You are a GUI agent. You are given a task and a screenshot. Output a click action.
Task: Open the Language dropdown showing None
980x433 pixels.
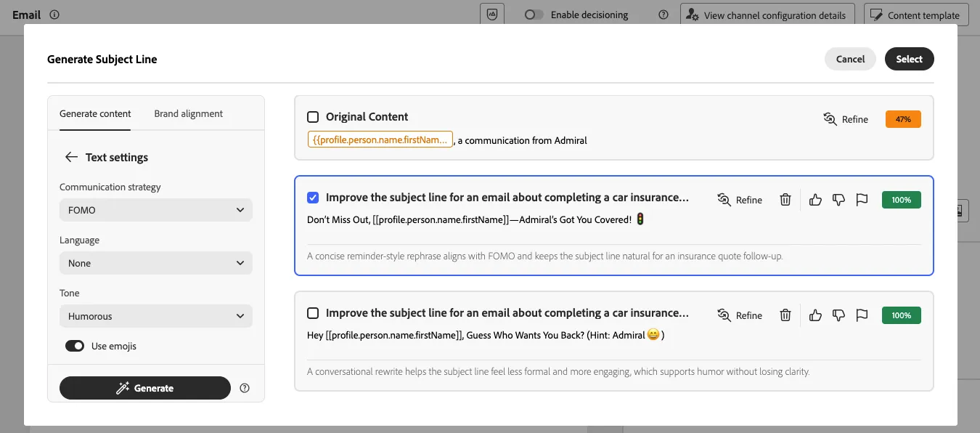click(156, 263)
